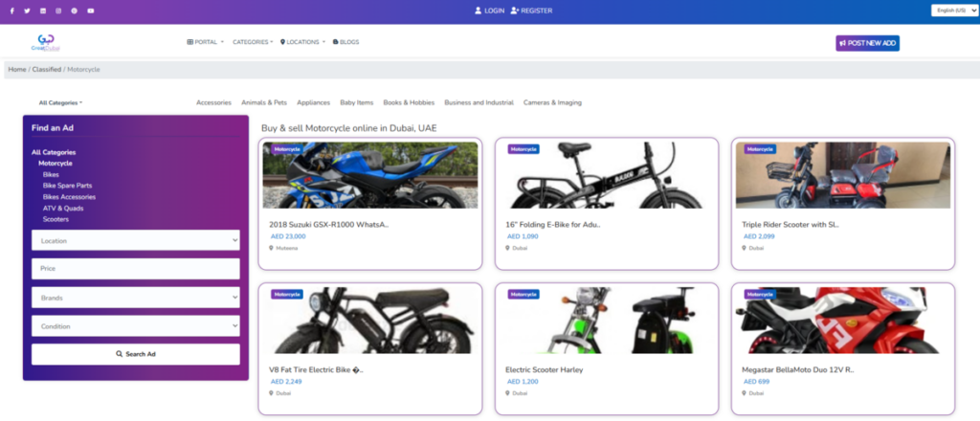980x421 pixels.
Task: Open the Pinterest social link
Action: [75, 11]
